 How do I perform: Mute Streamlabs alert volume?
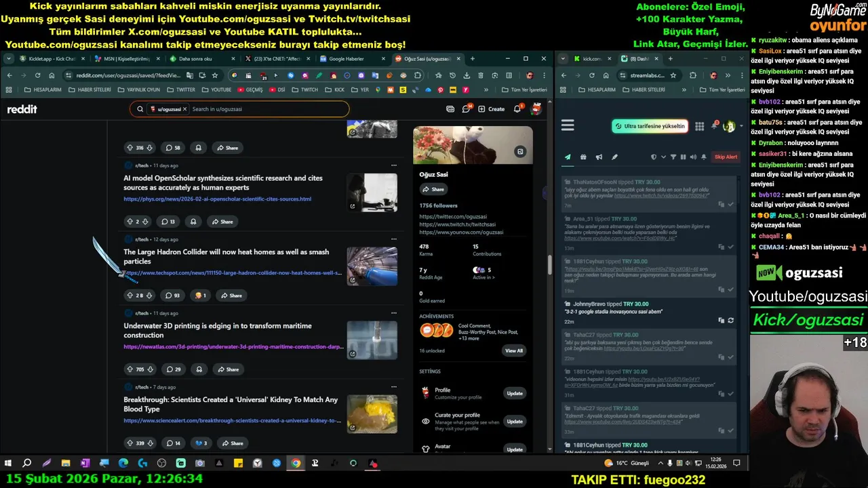pyautogui.click(x=693, y=157)
